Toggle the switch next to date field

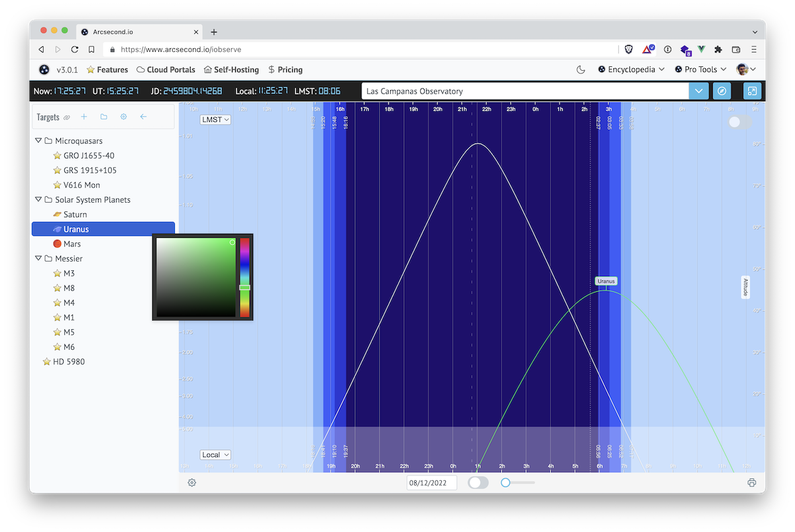(478, 482)
